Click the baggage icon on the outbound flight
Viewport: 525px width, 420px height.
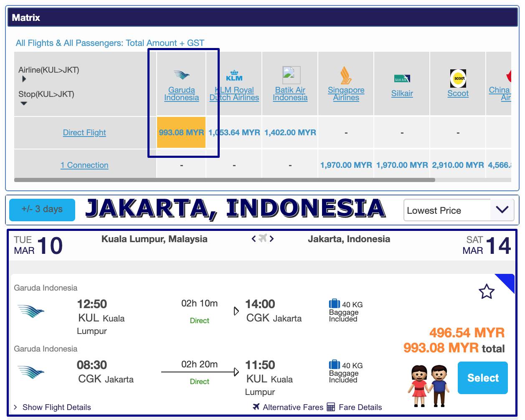click(335, 304)
